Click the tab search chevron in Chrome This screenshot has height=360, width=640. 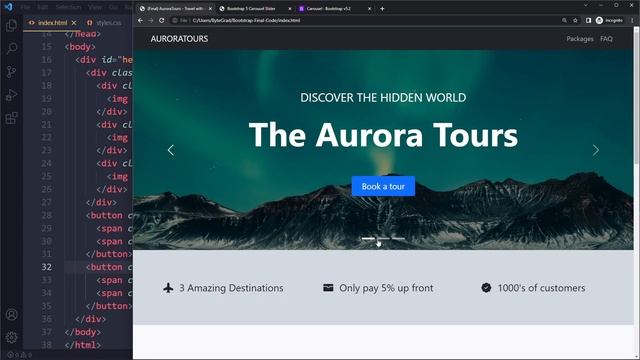[x=586, y=5]
